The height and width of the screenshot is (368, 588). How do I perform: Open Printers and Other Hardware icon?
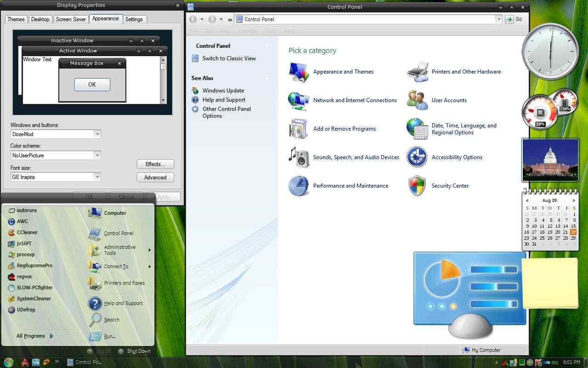click(418, 72)
